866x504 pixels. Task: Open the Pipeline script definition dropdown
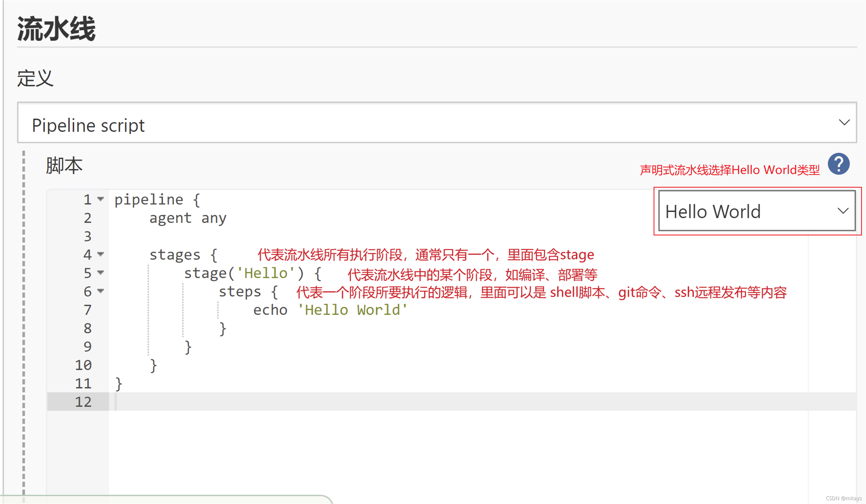point(437,123)
